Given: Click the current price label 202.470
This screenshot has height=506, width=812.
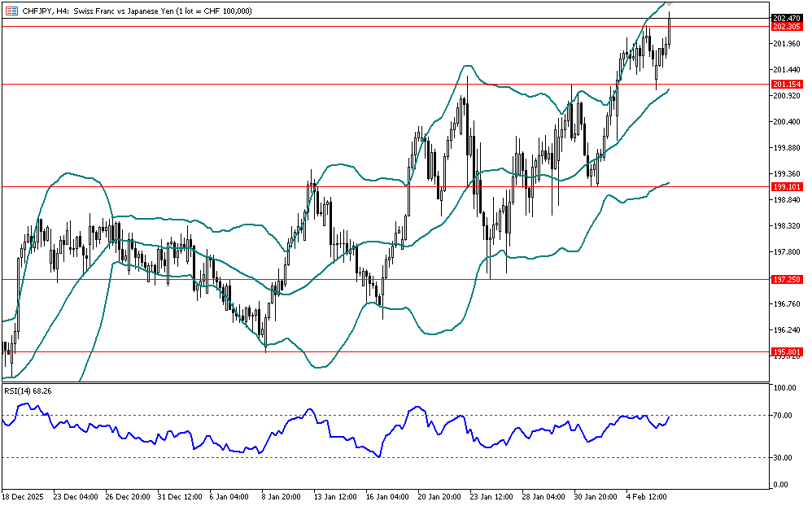Looking at the screenshot, I should tap(785, 18).
